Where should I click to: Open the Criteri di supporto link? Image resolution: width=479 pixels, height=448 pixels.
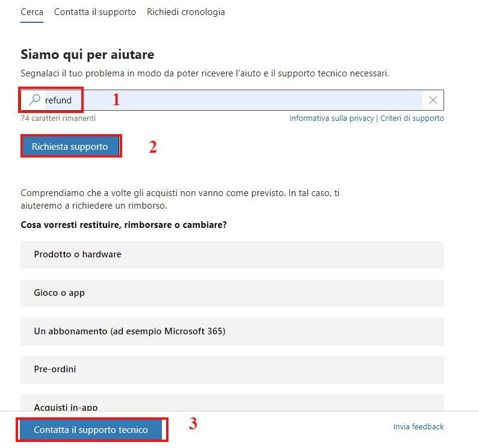pyautogui.click(x=412, y=118)
